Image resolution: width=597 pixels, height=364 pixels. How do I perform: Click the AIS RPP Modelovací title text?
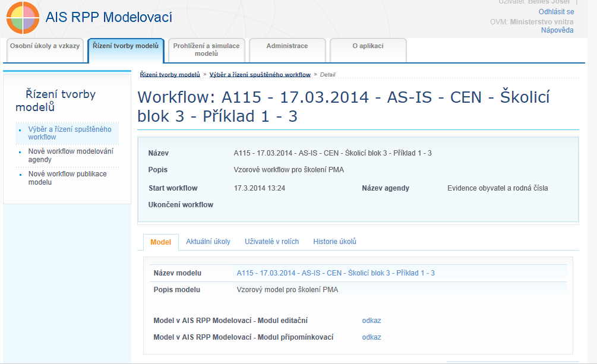pyautogui.click(x=109, y=17)
